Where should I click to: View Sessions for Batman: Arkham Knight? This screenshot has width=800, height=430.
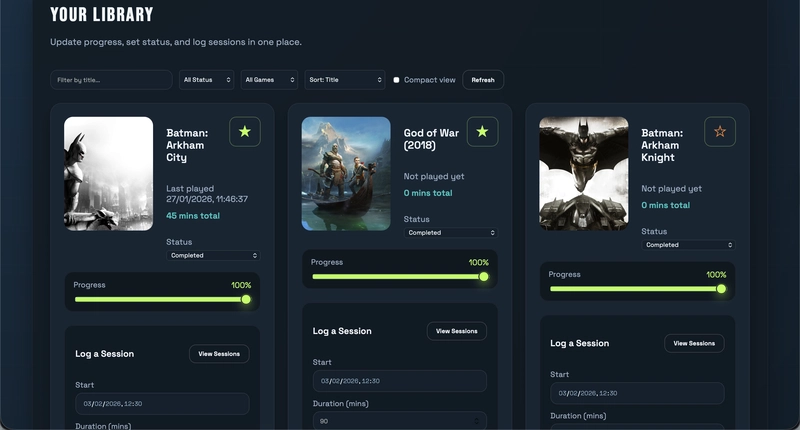[x=694, y=343]
